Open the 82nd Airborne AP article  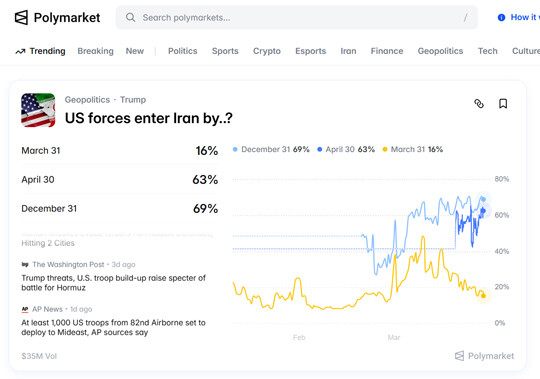coord(113,327)
